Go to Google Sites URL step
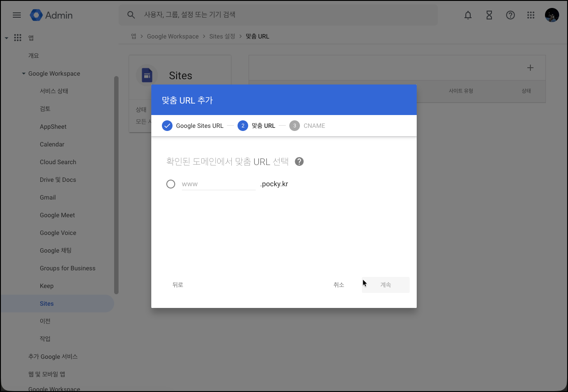 pos(200,126)
